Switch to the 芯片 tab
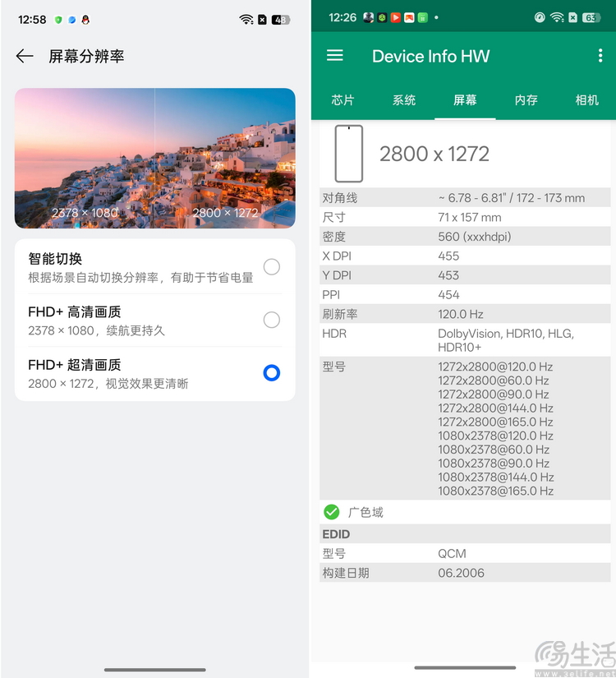This screenshot has height=678, width=616. (x=342, y=99)
